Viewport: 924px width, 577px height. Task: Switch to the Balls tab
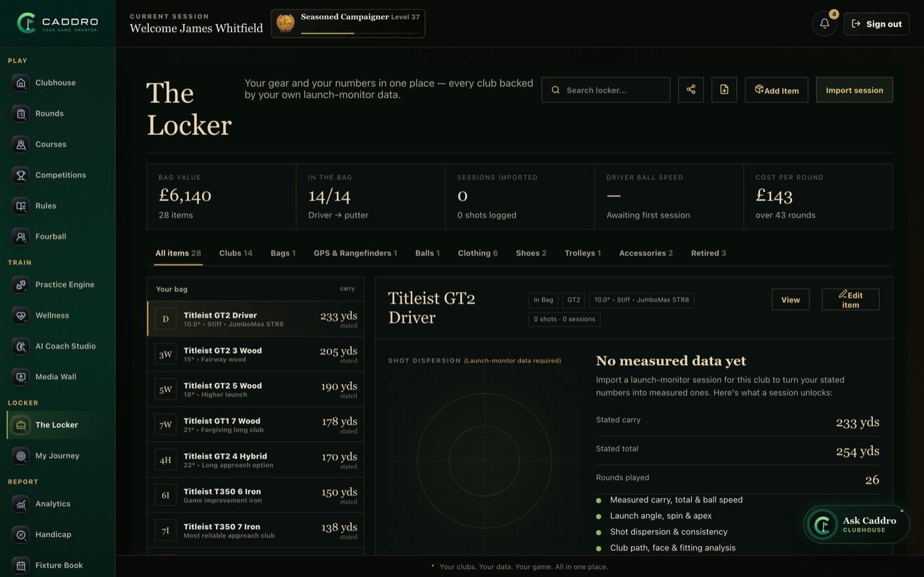(428, 253)
